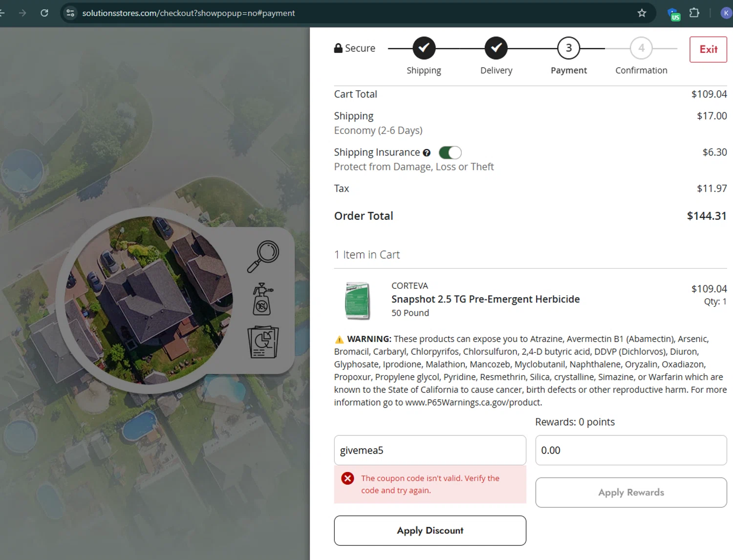This screenshot has width=733, height=560.
Task: Click the Exit button
Action: click(708, 49)
